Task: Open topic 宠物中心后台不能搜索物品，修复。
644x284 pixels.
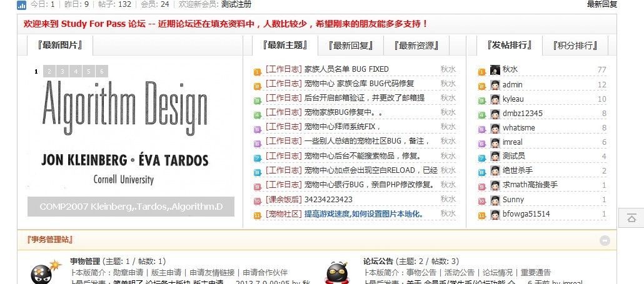Action: click(363, 156)
